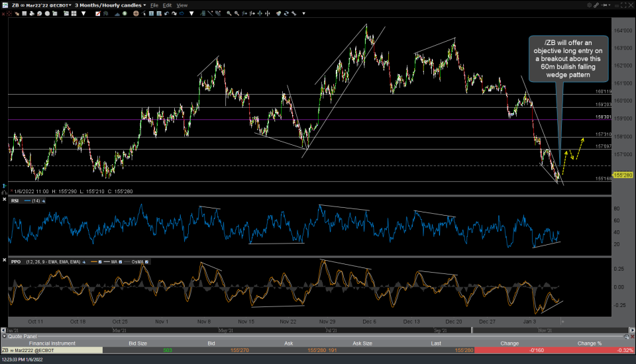Expand the toolbar overflow arrow after the blue arrow
This screenshot has width=636, height=364.
coord(191,13)
